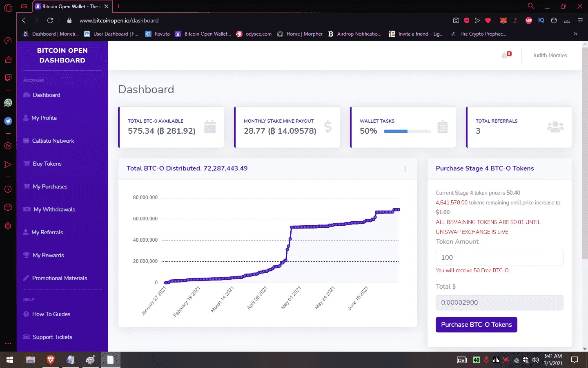The height and width of the screenshot is (368, 588).
Task: Open the Home | Morpher bookmark
Action: (300, 34)
